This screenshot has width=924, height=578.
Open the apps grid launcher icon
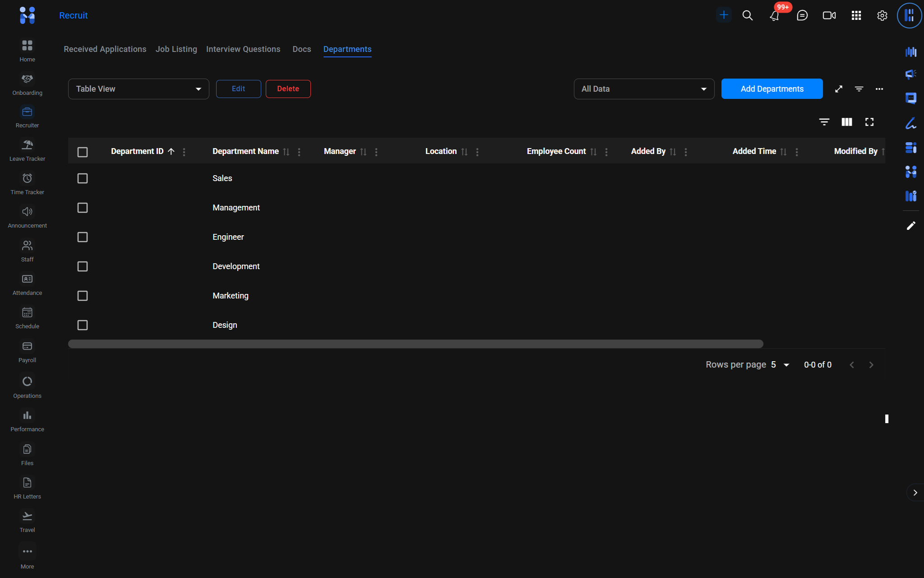pos(856,16)
